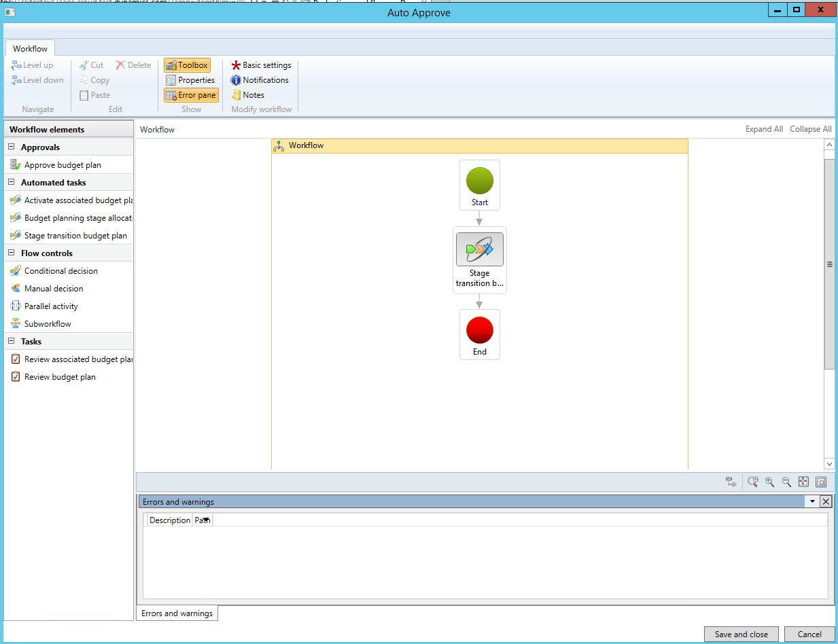Open workflow Notes

[247, 95]
